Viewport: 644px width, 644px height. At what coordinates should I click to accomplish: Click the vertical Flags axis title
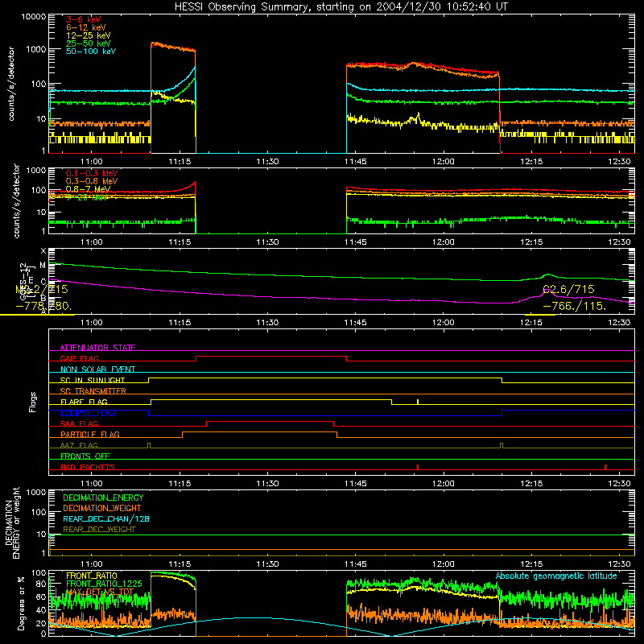coord(32,402)
